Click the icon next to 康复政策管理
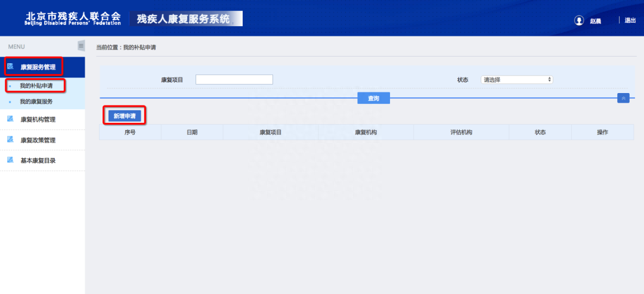Screen dimensions: 644x294 tap(11, 140)
